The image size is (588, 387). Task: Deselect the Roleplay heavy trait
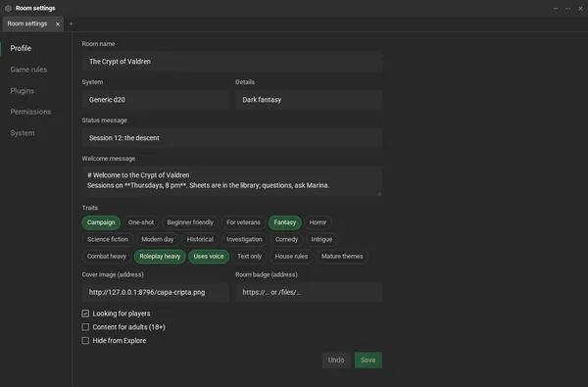click(160, 257)
